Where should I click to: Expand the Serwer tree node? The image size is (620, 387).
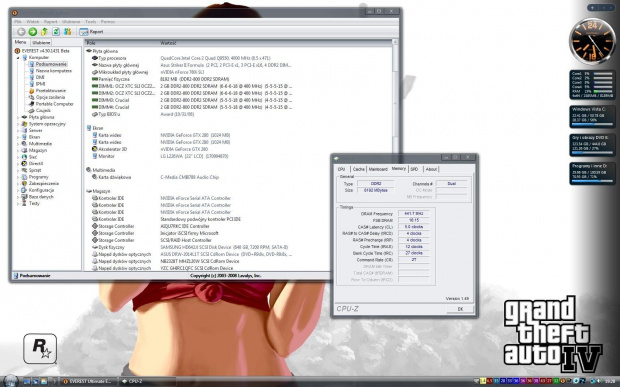(18, 130)
